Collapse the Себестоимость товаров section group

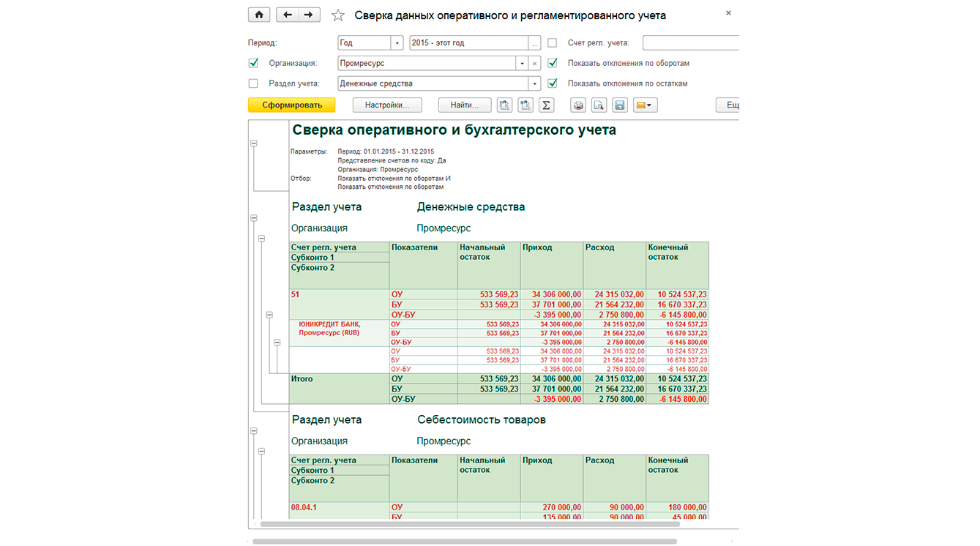coord(254,431)
